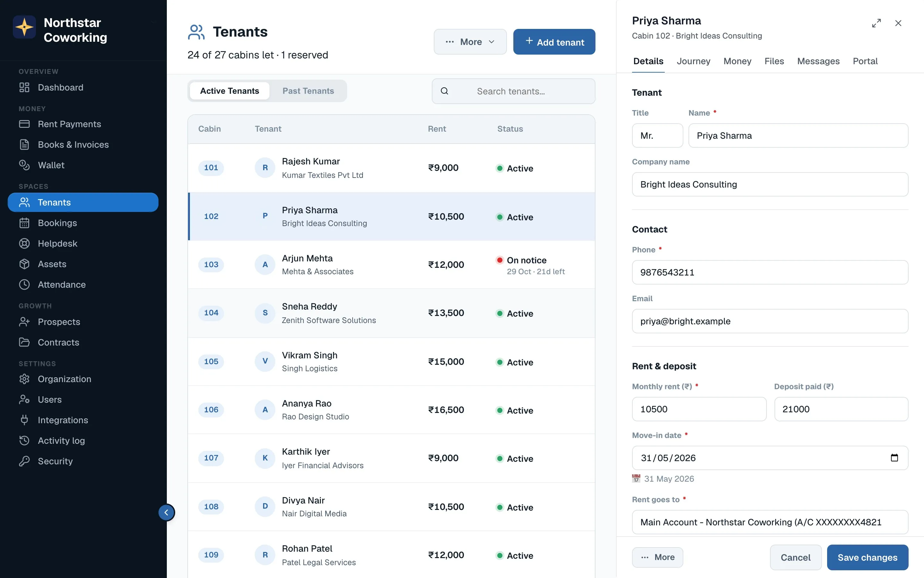Close the Priya Sharma detail panel

pos(898,23)
